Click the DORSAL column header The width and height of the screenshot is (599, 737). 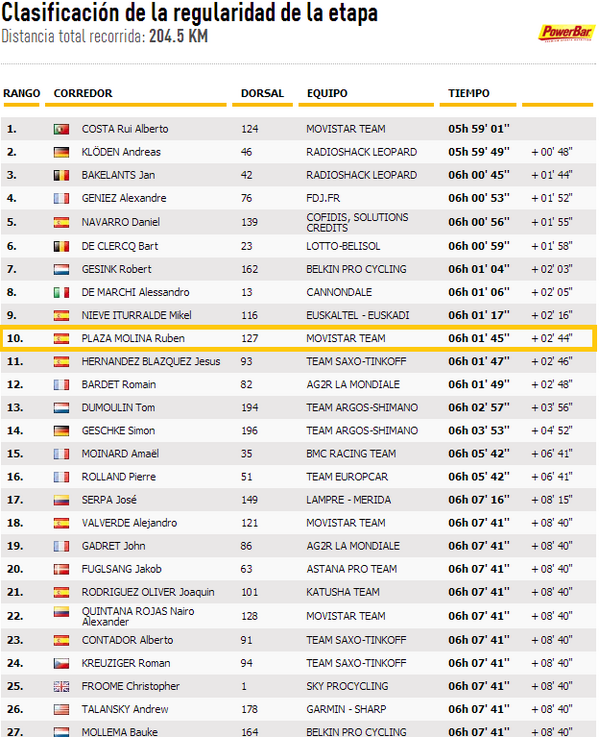262,94
